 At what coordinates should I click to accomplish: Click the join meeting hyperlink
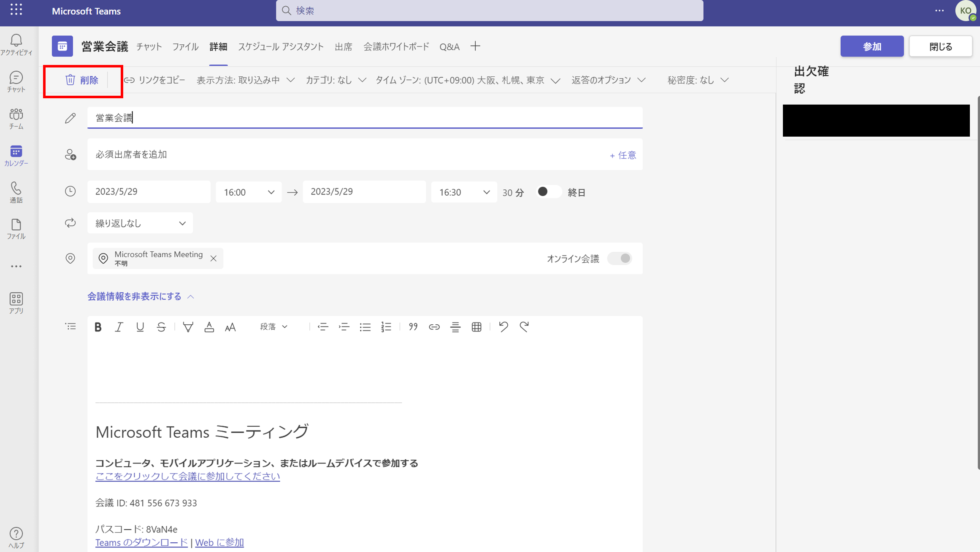[x=188, y=476]
